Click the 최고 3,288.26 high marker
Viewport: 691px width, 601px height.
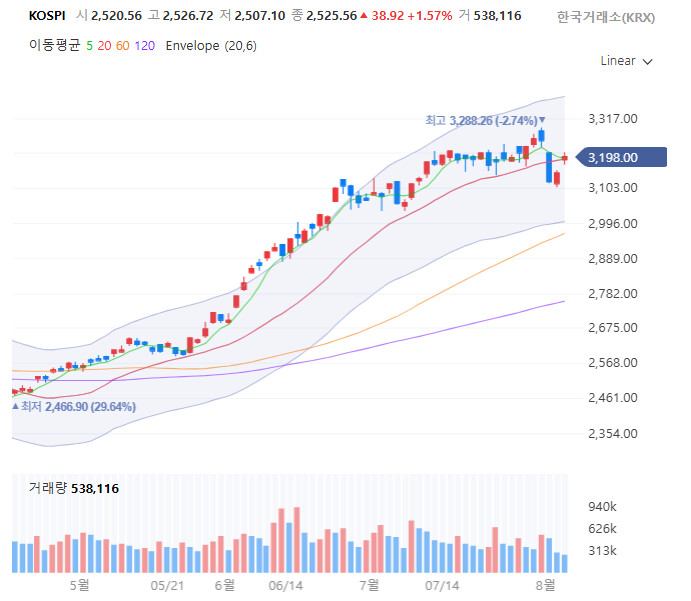click(x=484, y=120)
